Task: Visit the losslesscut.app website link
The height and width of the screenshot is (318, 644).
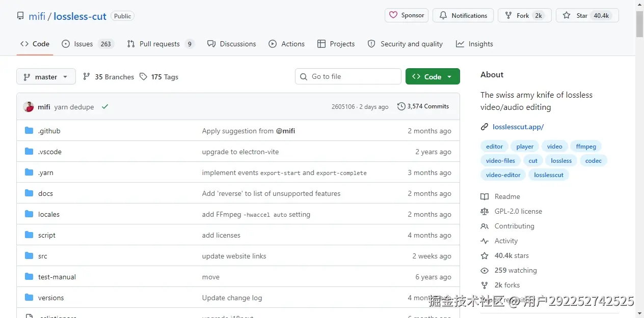Action: [x=518, y=127]
